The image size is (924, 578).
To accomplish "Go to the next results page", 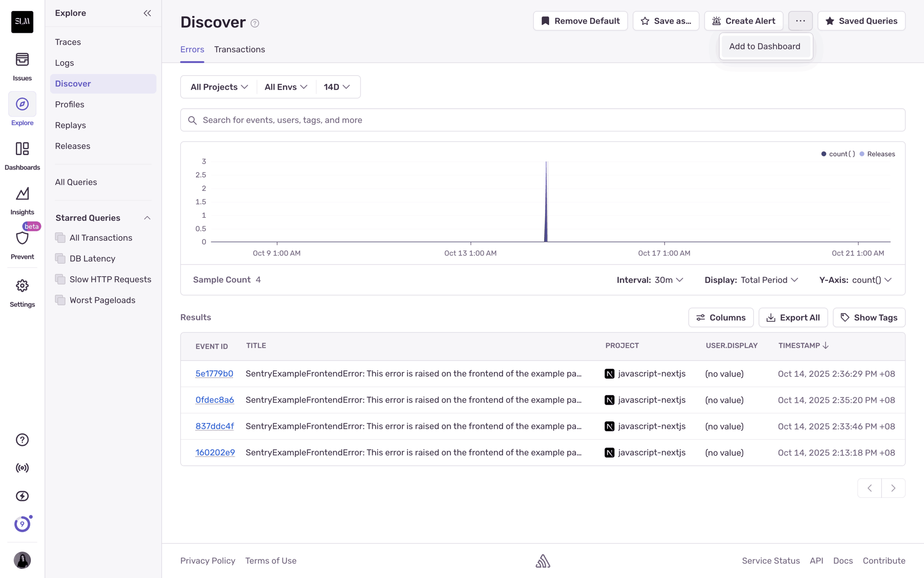I will (894, 488).
